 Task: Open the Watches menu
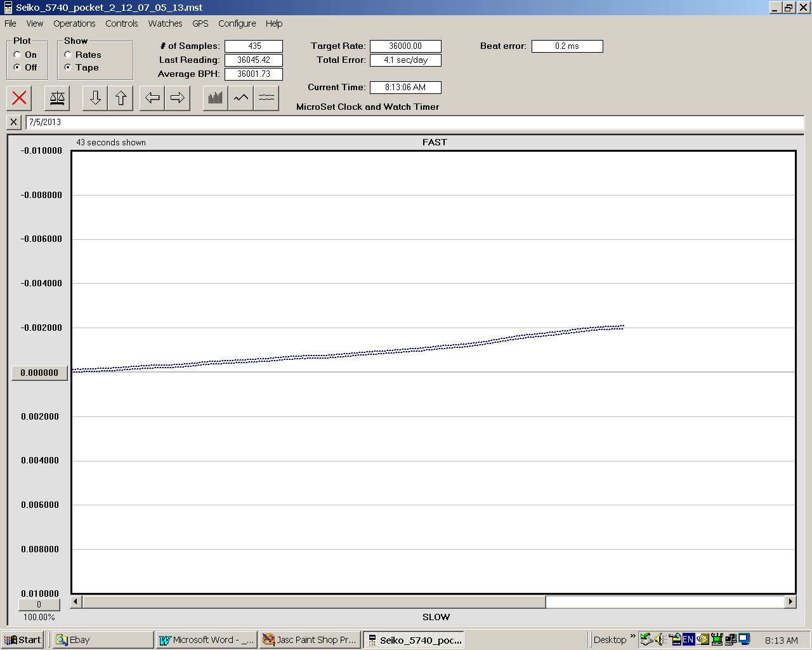pos(165,23)
